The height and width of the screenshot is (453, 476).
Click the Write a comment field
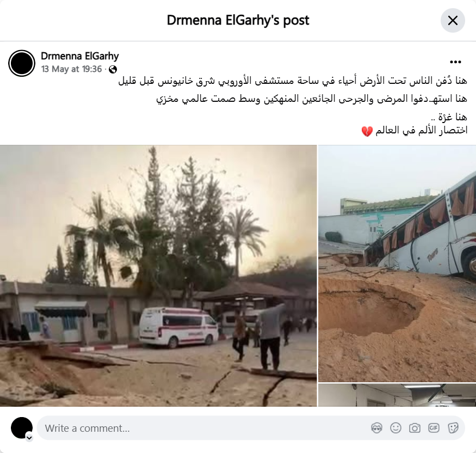coord(251,428)
